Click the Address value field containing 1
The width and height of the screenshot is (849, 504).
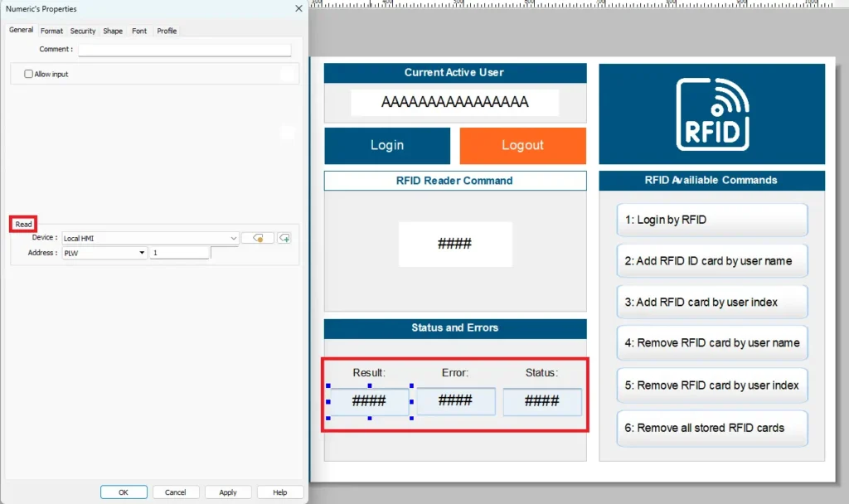coord(179,253)
